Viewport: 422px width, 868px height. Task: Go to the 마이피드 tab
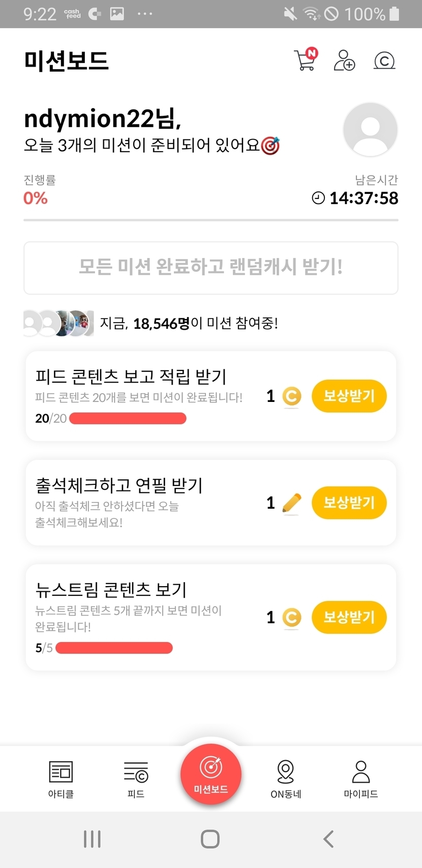click(x=361, y=779)
